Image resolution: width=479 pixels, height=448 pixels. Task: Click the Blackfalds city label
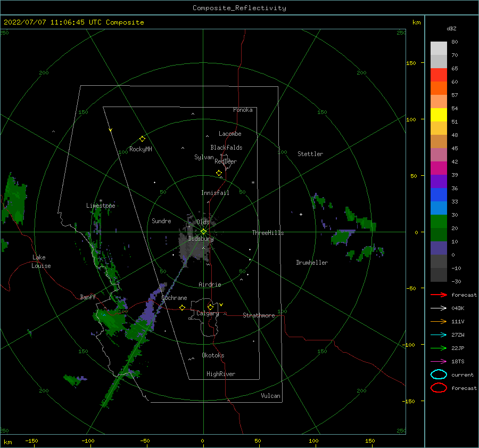click(226, 148)
